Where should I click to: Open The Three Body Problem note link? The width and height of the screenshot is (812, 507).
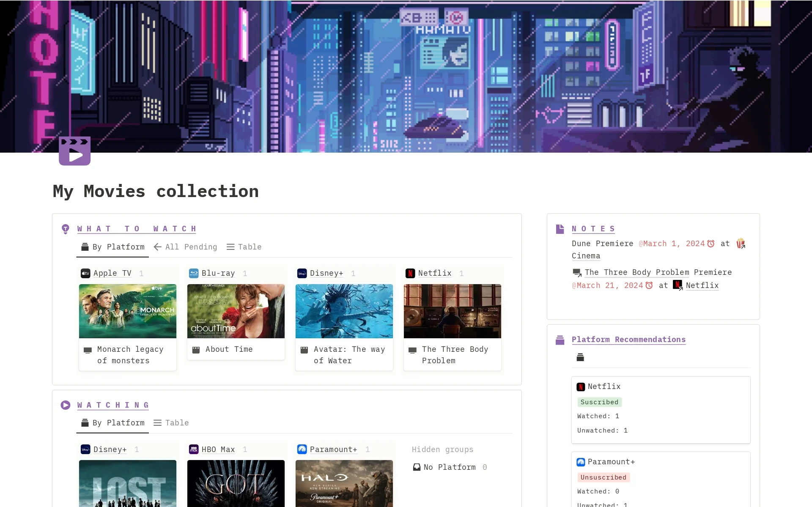[x=636, y=272]
